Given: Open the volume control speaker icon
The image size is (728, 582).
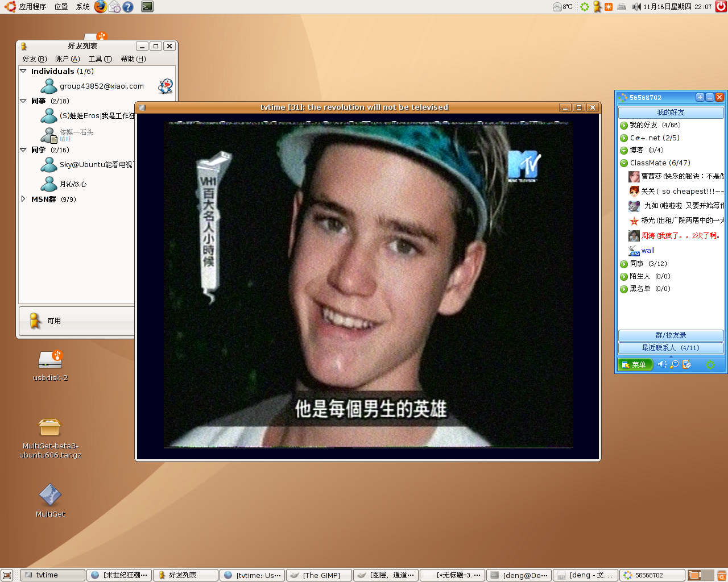Looking at the screenshot, I should (x=636, y=7).
